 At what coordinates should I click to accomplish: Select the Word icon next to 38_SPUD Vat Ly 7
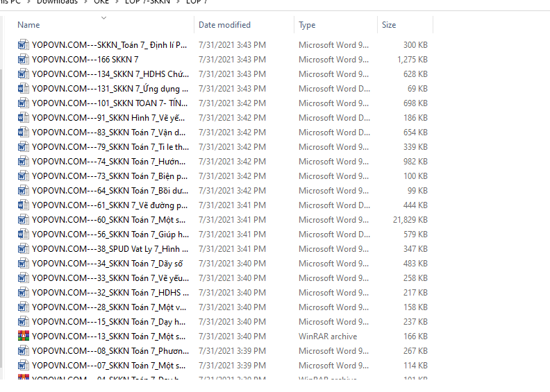click(x=23, y=249)
